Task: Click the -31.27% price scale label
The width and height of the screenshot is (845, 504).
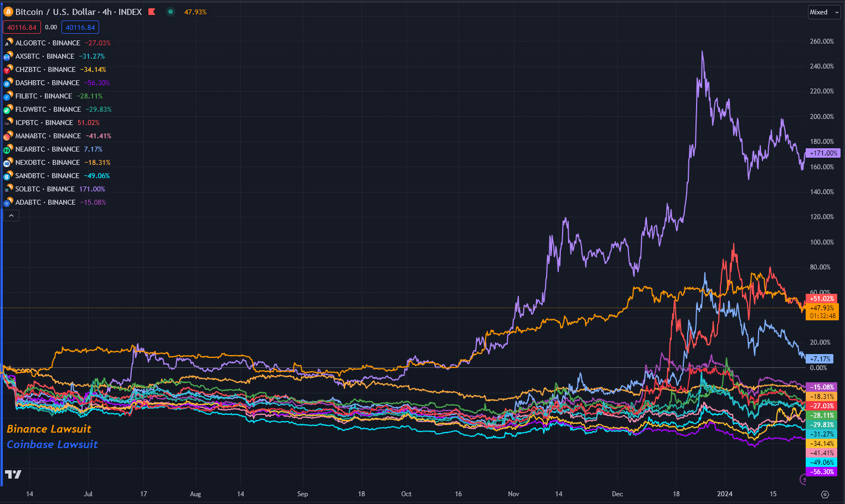Action: (x=822, y=434)
